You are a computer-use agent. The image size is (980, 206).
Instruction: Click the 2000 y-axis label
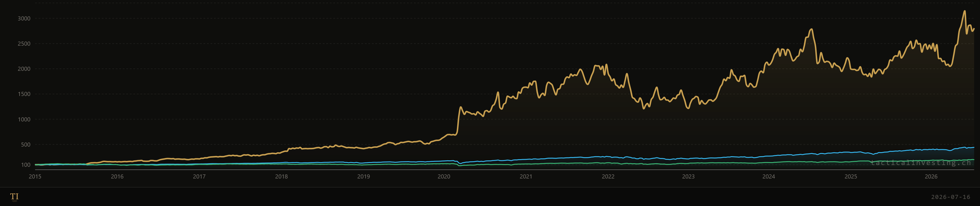(x=24, y=69)
